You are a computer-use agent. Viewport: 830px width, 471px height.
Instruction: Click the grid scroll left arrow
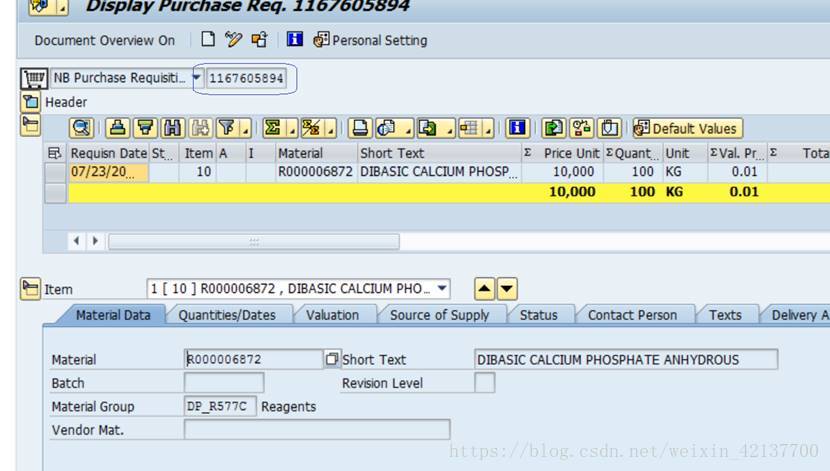tap(77, 241)
